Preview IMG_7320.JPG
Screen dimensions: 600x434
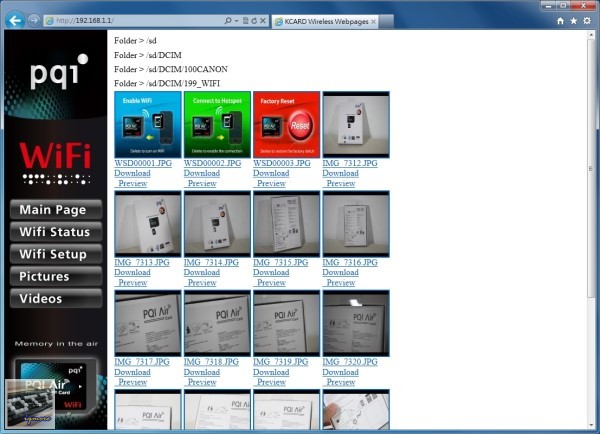click(341, 382)
